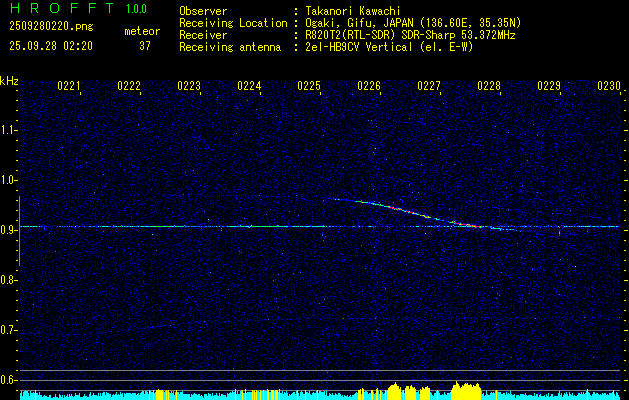629x400 pixels.
Task: Click the 0221 time marker
Action: [69, 87]
